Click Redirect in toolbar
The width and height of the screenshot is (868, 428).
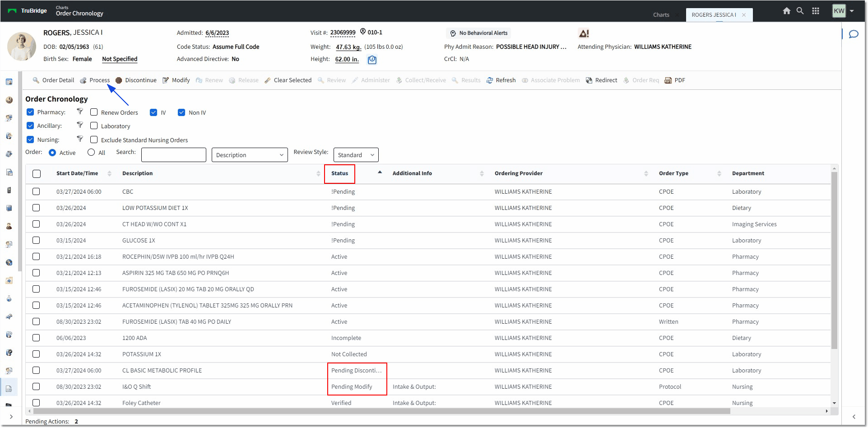coord(601,80)
